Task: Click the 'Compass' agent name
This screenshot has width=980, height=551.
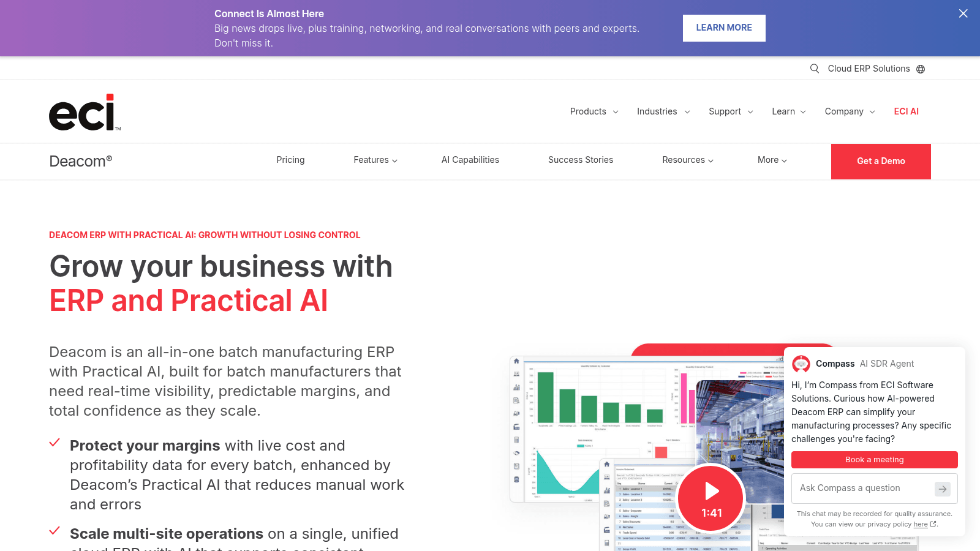Action: coord(835,364)
